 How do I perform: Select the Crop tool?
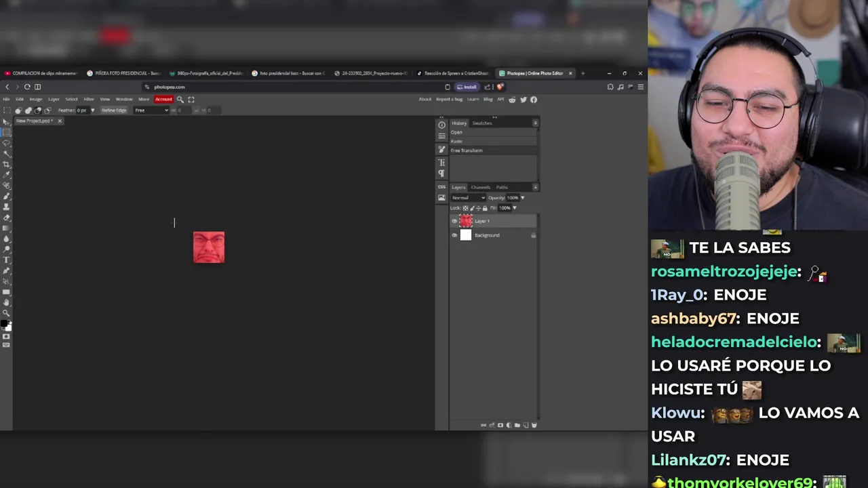(7, 165)
